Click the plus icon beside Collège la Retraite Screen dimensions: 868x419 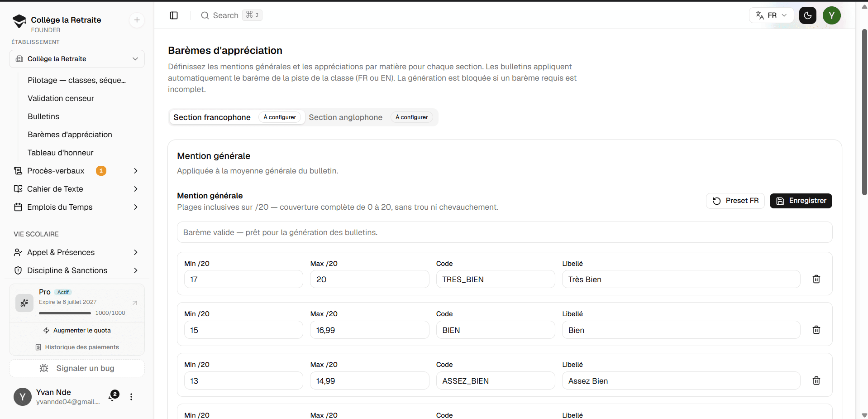pos(137,20)
